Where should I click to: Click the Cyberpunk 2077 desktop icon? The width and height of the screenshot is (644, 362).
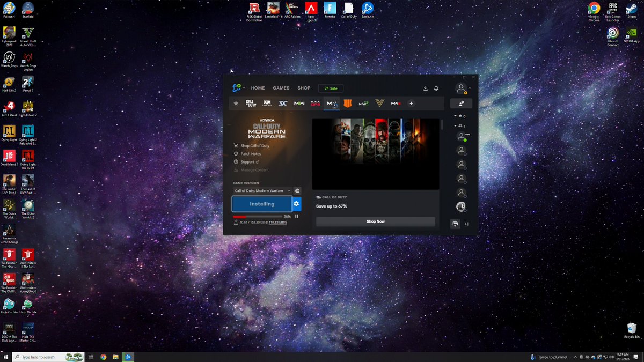coord(9,36)
